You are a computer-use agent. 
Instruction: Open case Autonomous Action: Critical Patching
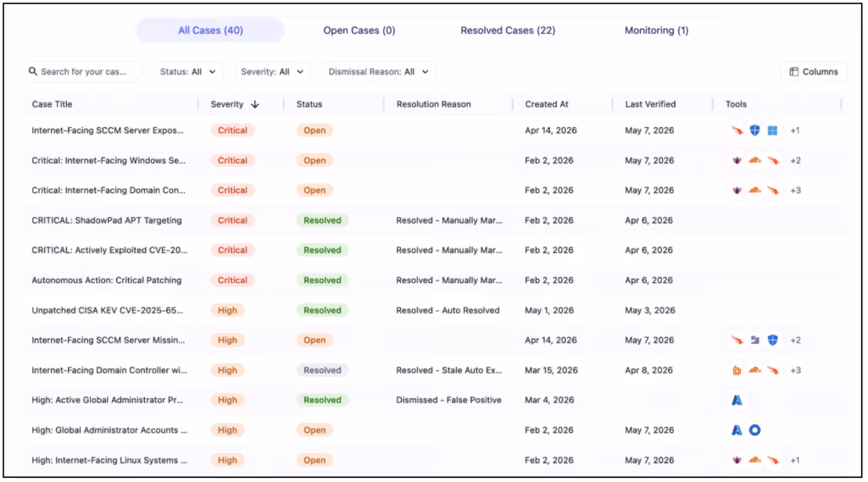click(x=106, y=280)
